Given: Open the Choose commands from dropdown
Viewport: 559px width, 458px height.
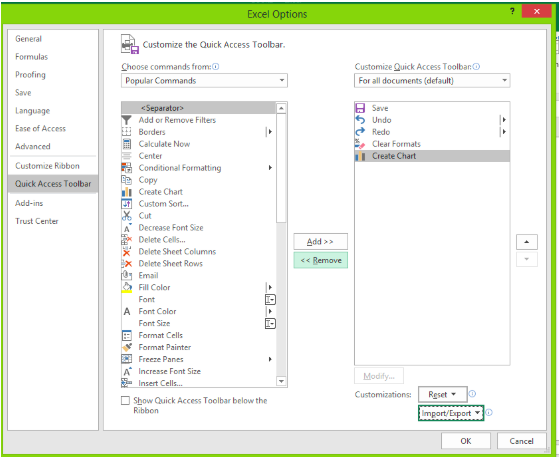Looking at the screenshot, I should click(204, 81).
